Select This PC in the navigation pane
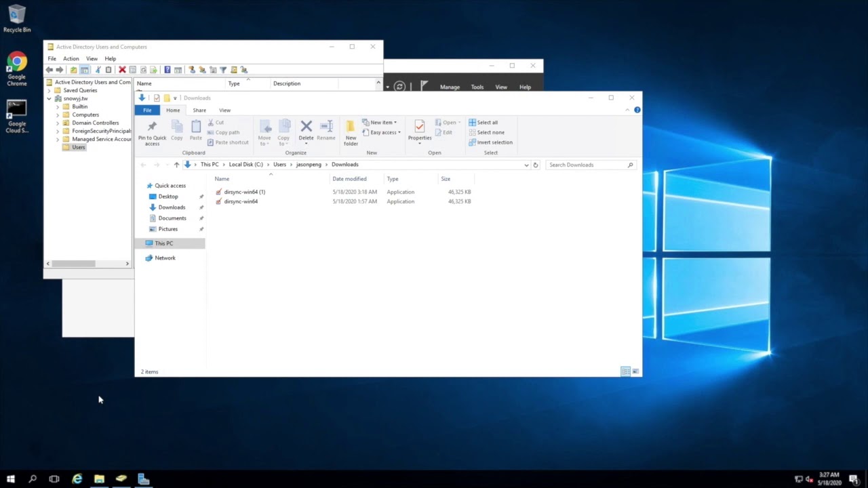This screenshot has height=488, width=868. [163, 243]
